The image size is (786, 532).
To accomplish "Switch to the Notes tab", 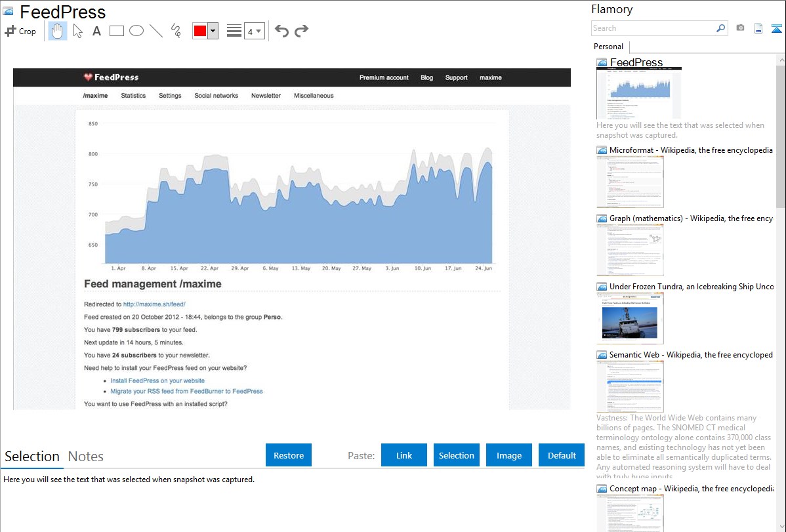I will [x=86, y=457].
